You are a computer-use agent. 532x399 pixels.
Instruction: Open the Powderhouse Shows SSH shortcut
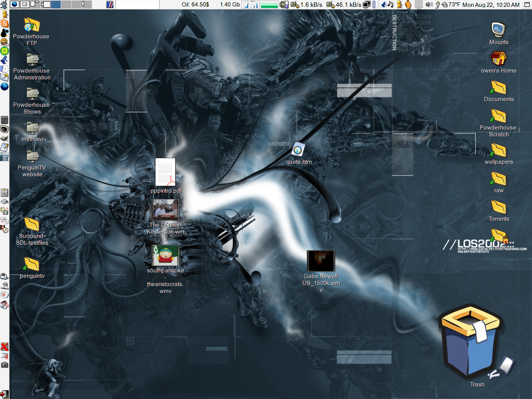click(32, 94)
